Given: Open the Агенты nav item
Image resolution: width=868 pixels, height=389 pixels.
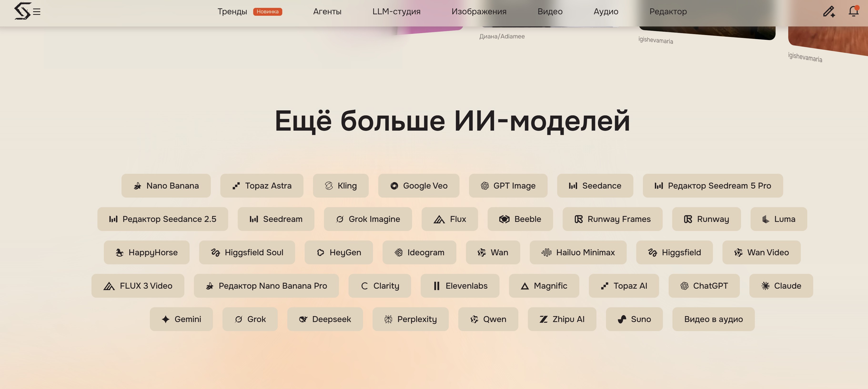Looking at the screenshot, I should (x=327, y=11).
